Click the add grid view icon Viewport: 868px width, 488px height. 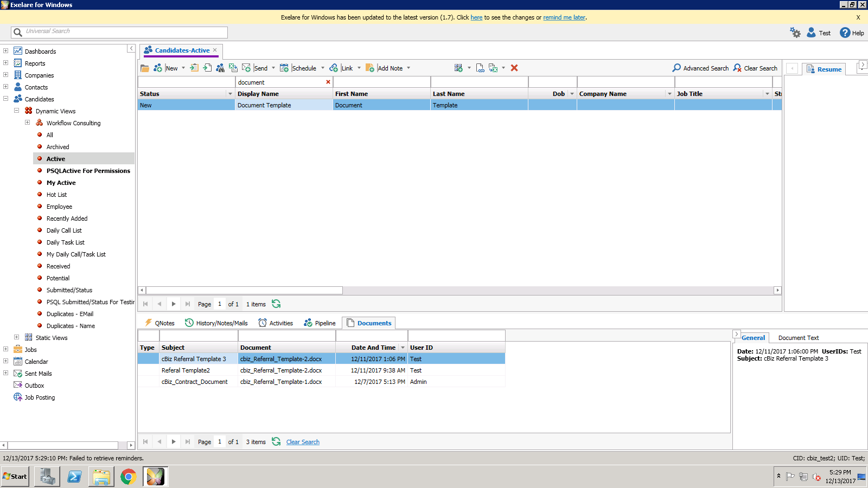pyautogui.click(x=459, y=68)
